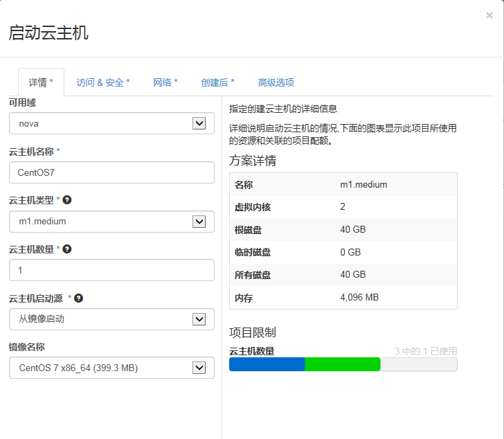The image size is (504, 439).
Task: Open the m1.medium flavor dropdown
Action: (111, 222)
